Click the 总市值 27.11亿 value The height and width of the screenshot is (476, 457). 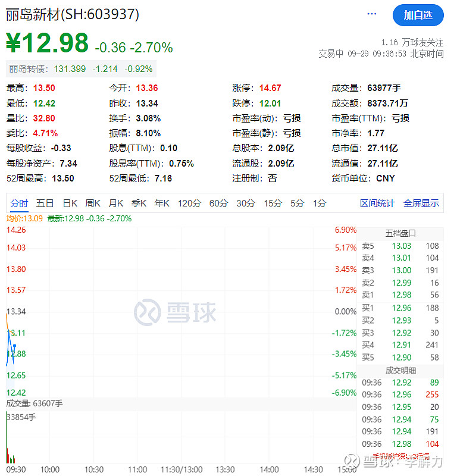click(x=383, y=148)
